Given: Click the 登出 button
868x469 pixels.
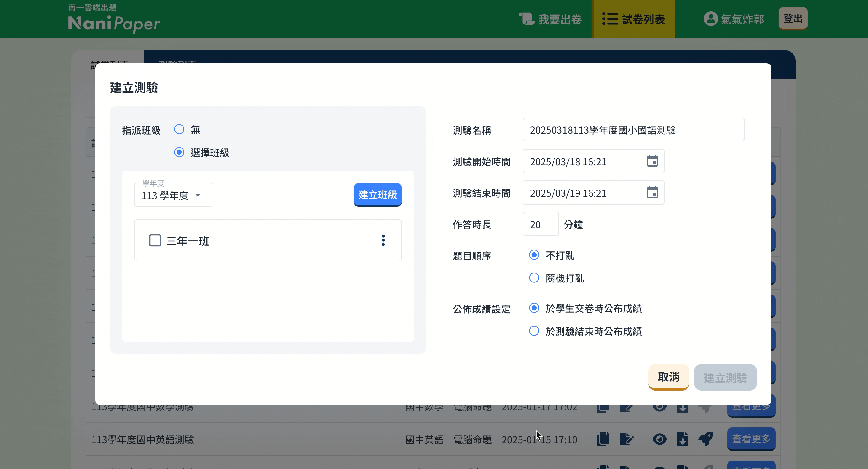Looking at the screenshot, I should coord(793,18).
